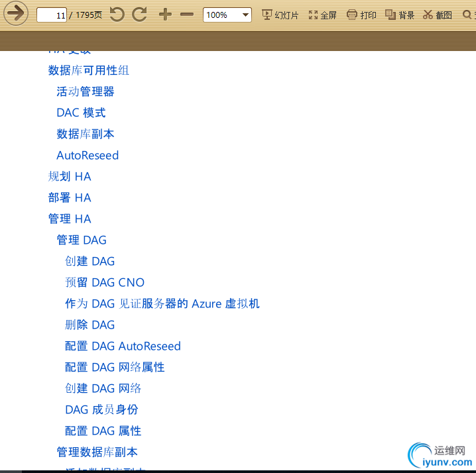This screenshot has width=476, height=473.
Task: Open the 管理 HA link
Action: point(70,219)
